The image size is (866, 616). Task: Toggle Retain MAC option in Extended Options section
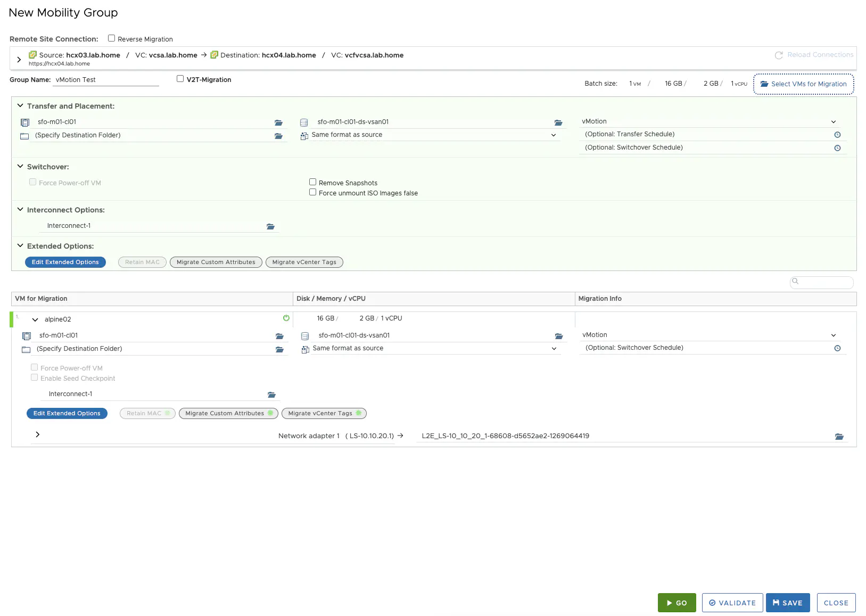click(142, 262)
